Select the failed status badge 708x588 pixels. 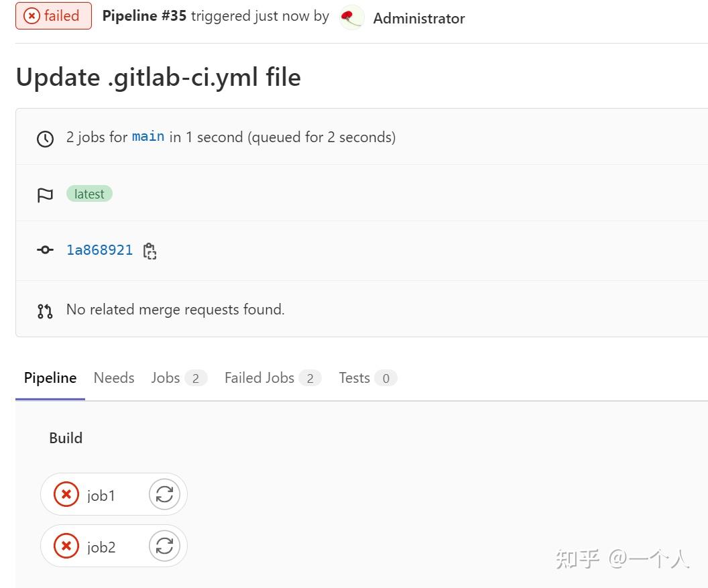point(53,15)
